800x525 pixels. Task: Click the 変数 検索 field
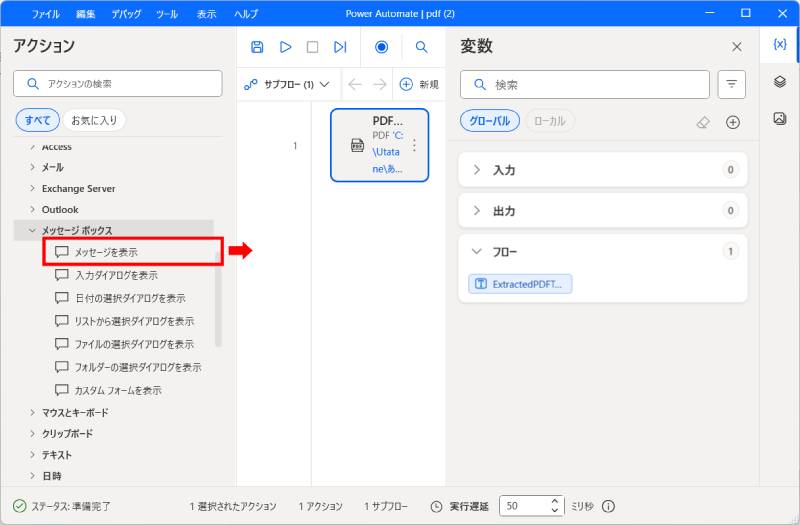pos(585,84)
